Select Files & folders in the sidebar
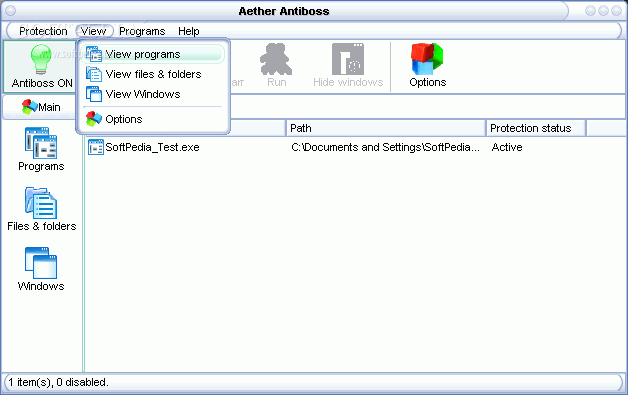628x395 pixels. point(42,209)
